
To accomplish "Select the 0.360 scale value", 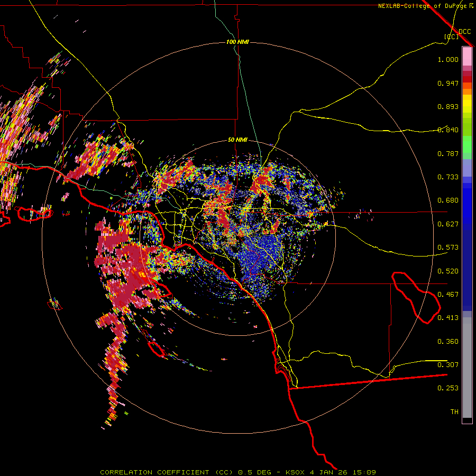I will [x=448, y=342].
